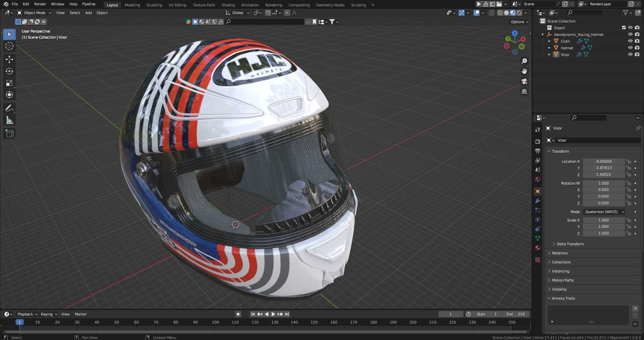Collapse the Aerodynamic_Racing_Helmet collection
This screenshot has height=340, width=644.
[542, 34]
